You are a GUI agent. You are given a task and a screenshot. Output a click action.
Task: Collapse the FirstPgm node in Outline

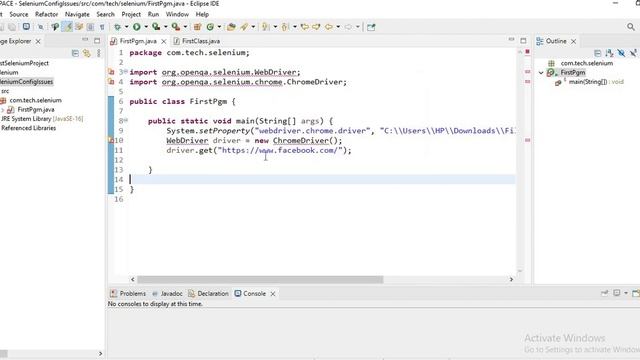click(x=541, y=73)
